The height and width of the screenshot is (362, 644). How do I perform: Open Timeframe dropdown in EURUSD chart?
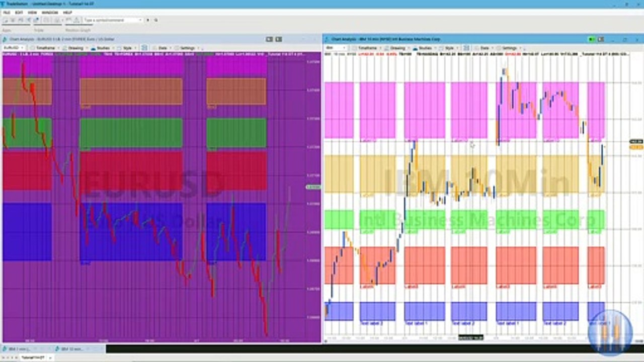pyautogui.click(x=45, y=48)
